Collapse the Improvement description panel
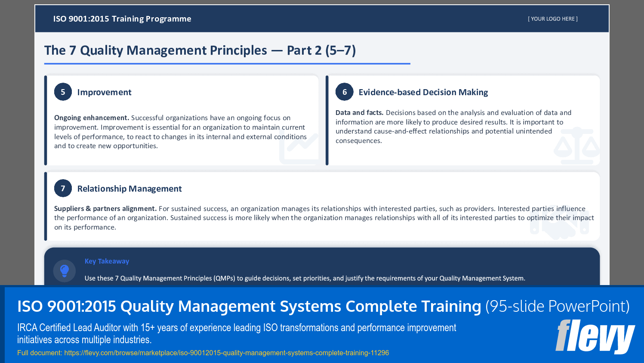The height and width of the screenshot is (363, 644). [x=181, y=131]
